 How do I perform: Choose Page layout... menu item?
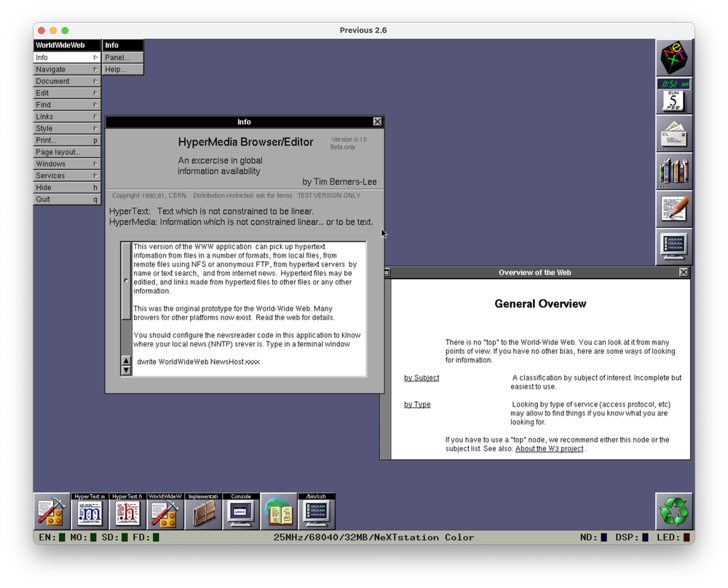tap(67, 152)
